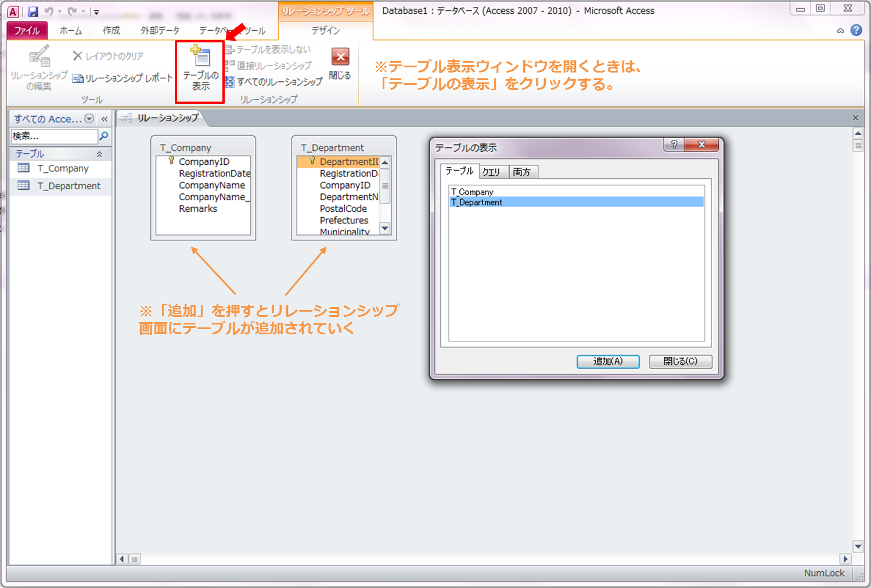Click the scroll down arrow in T_Department field list
The height and width of the screenshot is (588, 871).
(x=384, y=229)
